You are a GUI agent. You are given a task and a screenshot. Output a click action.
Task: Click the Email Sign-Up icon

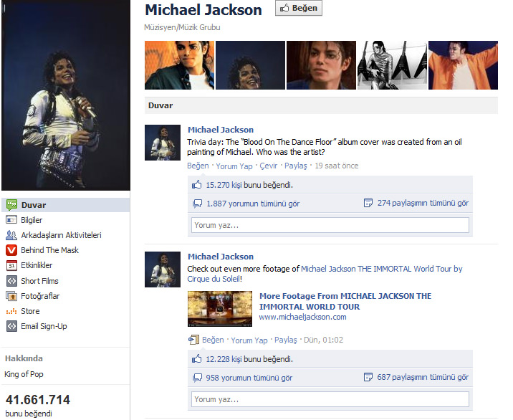point(11,326)
